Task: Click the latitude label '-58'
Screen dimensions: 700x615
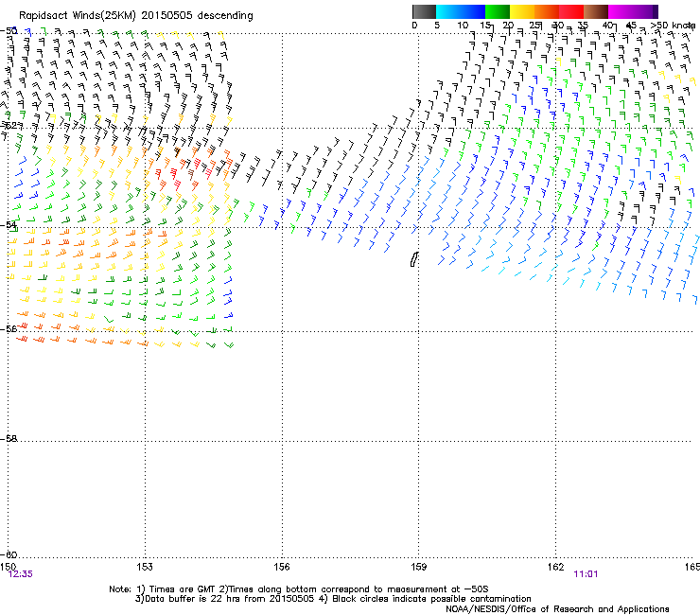Action: (9, 439)
